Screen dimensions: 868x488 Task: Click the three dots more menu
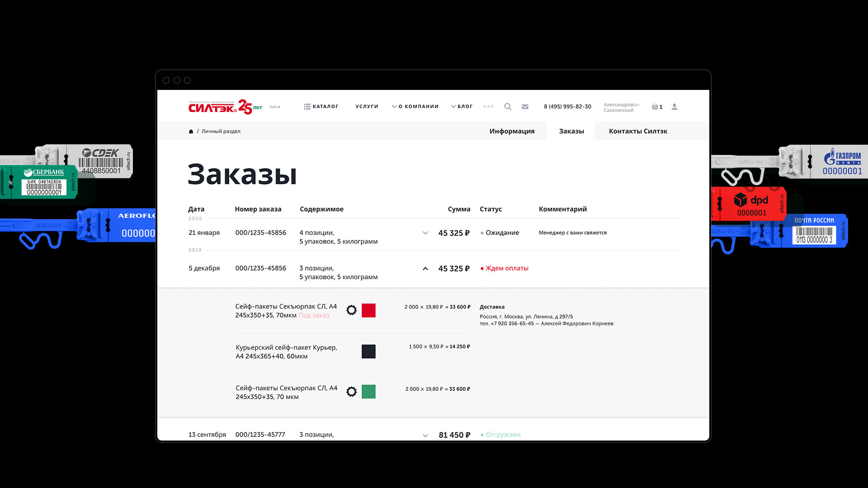coord(488,107)
